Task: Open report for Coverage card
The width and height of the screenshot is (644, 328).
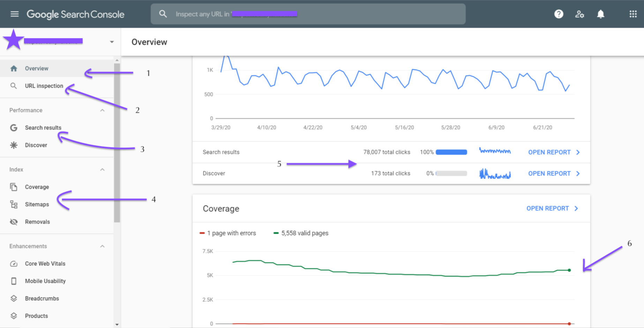Action: 552,208
